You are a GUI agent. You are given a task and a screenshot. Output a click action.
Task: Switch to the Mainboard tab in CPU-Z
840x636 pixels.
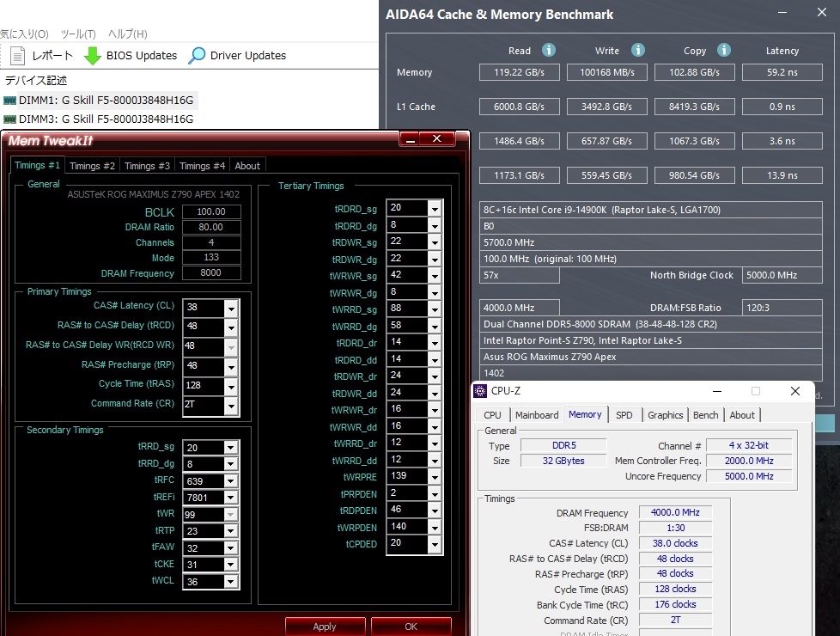pyautogui.click(x=537, y=415)
